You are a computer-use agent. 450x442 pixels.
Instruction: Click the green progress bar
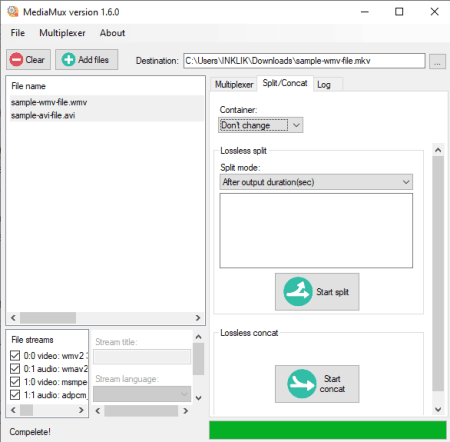(328, 430)
